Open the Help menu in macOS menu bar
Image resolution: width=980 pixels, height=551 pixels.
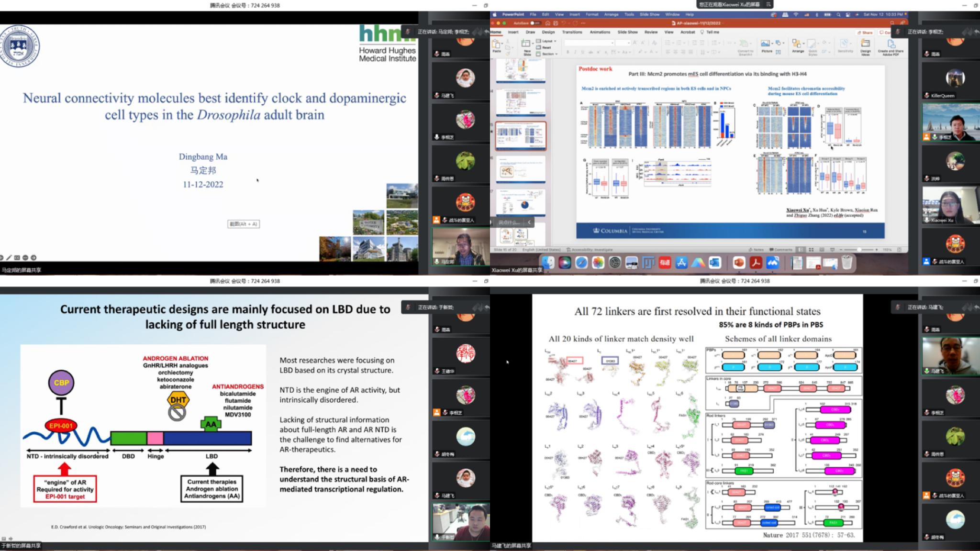pos(690,14)
